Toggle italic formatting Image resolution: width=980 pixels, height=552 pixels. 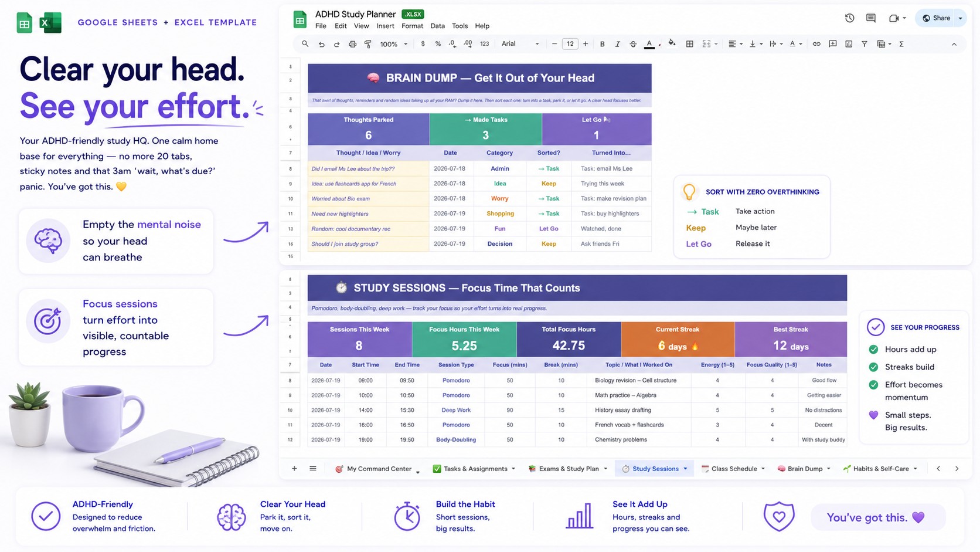tap(617, 44)
